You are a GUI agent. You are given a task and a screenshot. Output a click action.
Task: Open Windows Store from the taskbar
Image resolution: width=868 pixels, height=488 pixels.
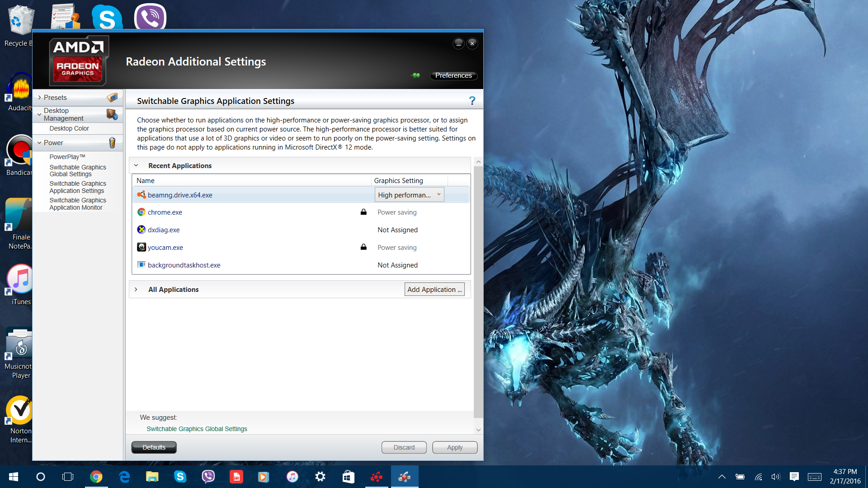[348, 477]
